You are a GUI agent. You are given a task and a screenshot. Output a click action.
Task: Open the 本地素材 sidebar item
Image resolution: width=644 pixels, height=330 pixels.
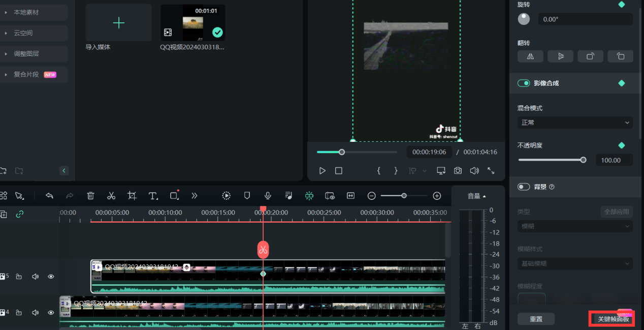coord(26,12)
